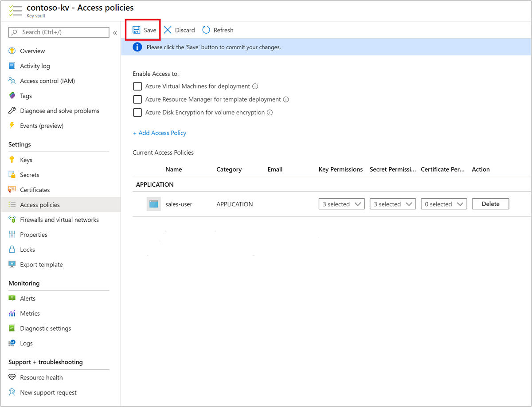This screenshot has width=532, height=407.
Task: Go to the Overview page
Action: 32,51
